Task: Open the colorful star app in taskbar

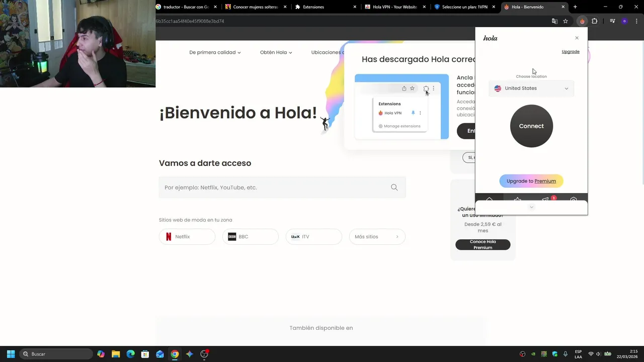Action: (189, 354)
